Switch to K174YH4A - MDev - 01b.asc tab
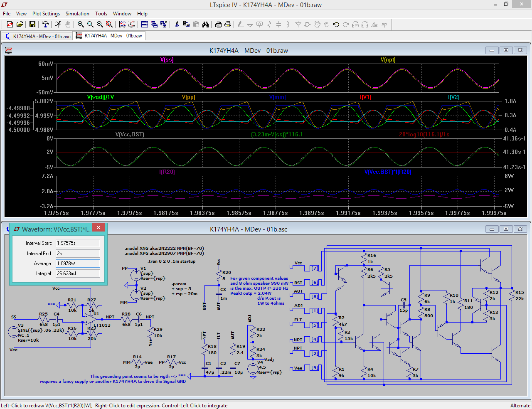 click(x=37, y=36)
